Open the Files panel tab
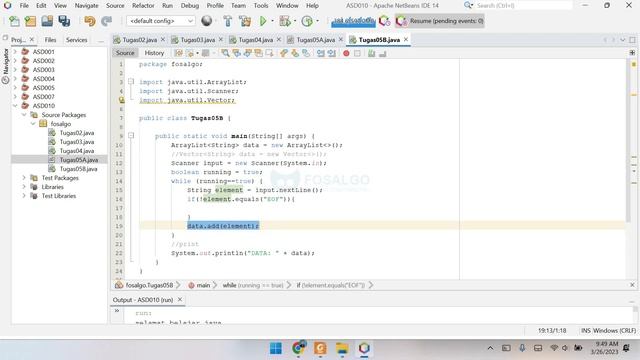Screen dimensions: 640x360 50,40
